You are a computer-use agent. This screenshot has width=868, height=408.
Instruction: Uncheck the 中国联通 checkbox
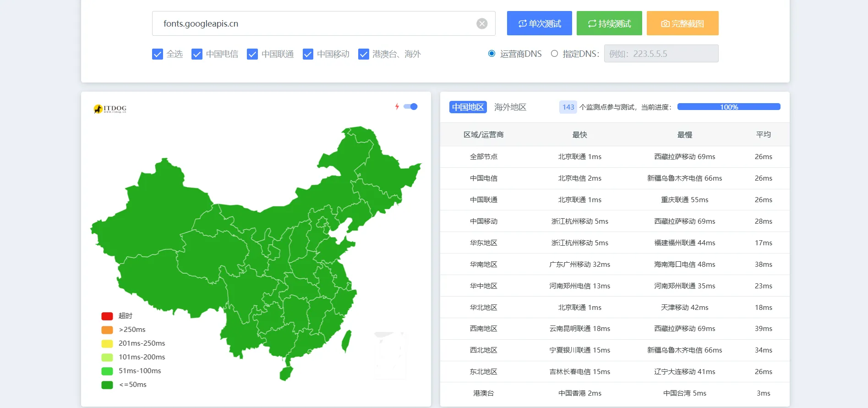[x=252, y=54]
